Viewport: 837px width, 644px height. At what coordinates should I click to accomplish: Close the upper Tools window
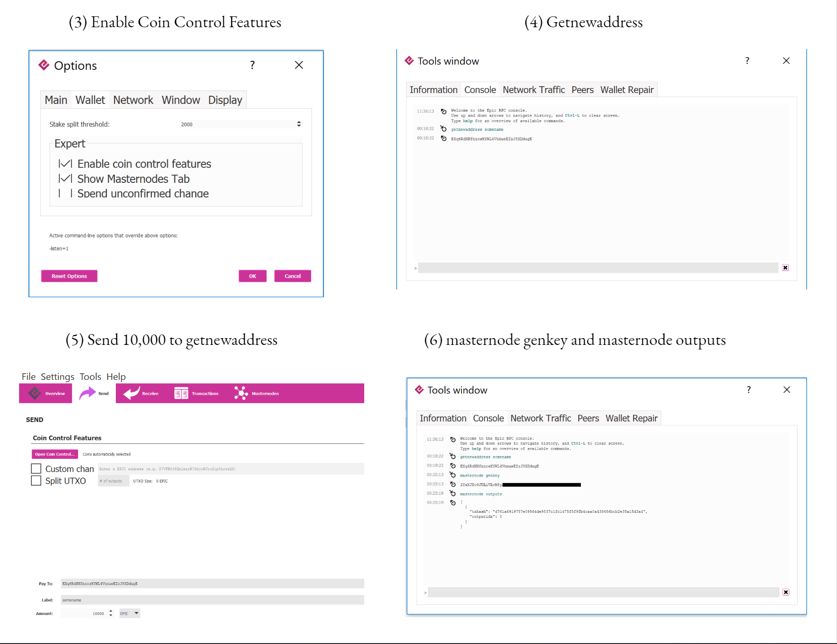pos(786,61)
